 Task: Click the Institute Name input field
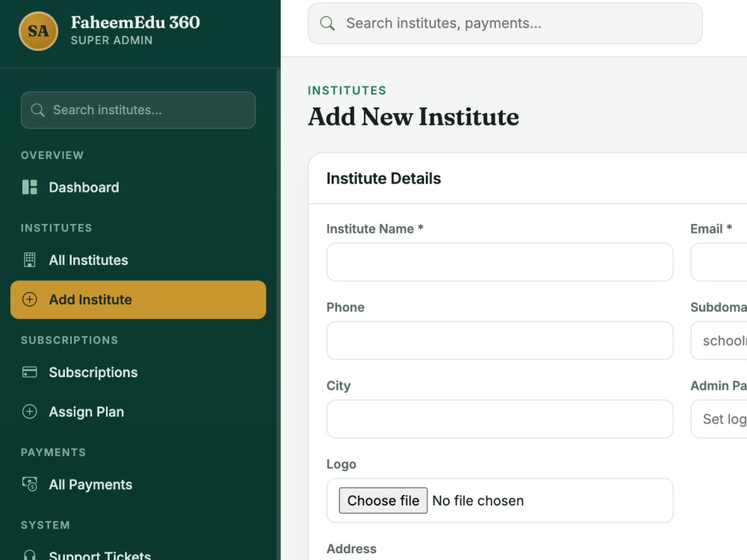(500, 262)
